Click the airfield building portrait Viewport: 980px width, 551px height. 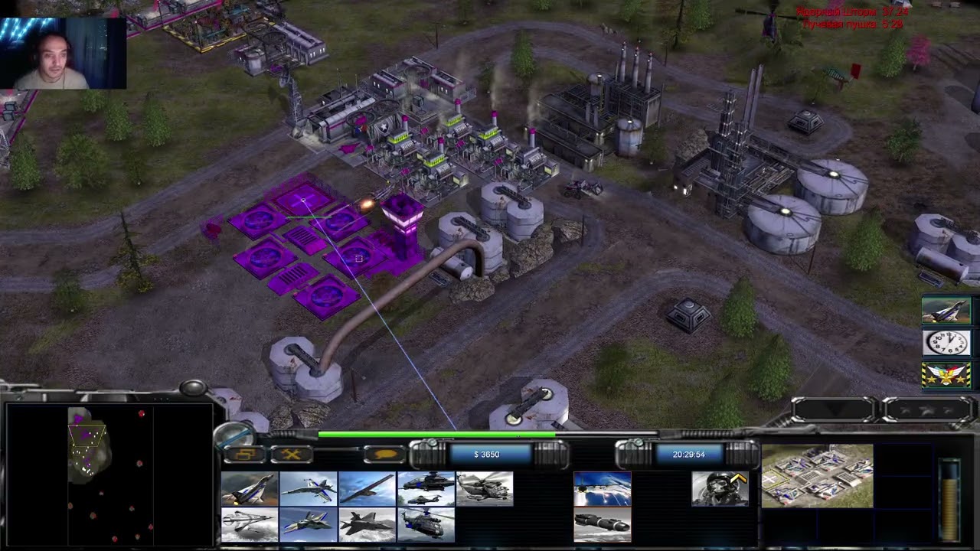(x=817, y=476)
